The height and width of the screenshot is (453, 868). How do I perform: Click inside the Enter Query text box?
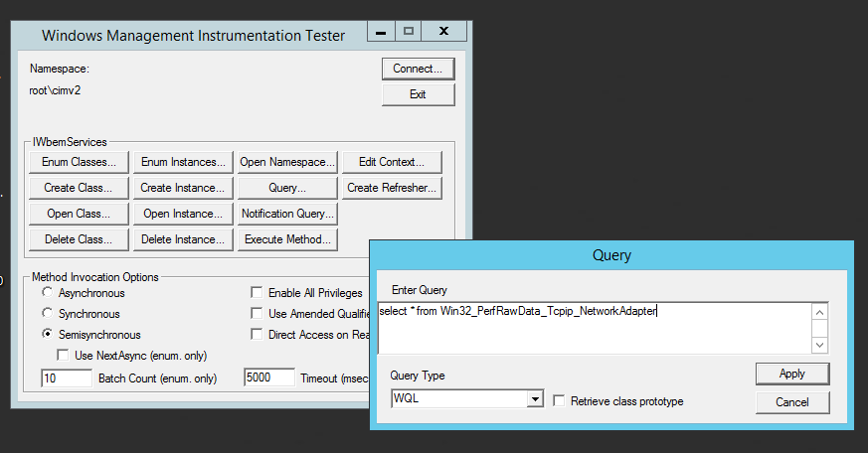(x=595, y=328)
